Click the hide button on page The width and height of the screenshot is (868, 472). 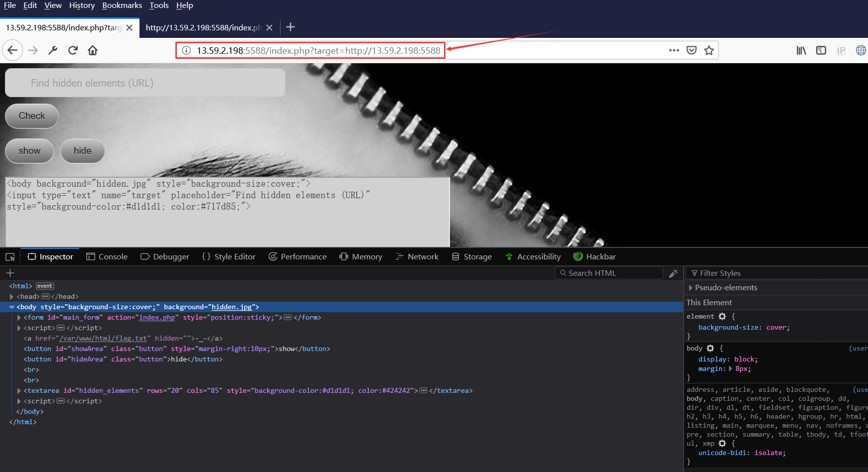[82, 151]
